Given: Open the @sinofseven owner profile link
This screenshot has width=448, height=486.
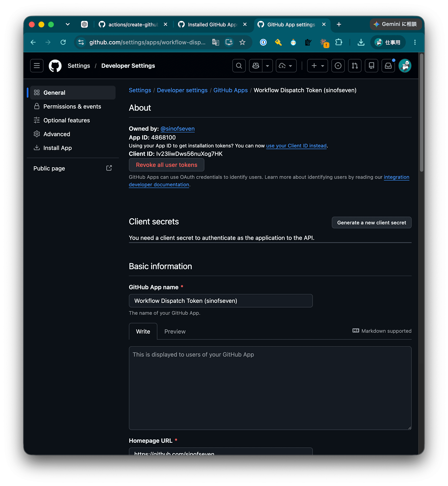Looking at the screenshot, I should pos(178,129).
